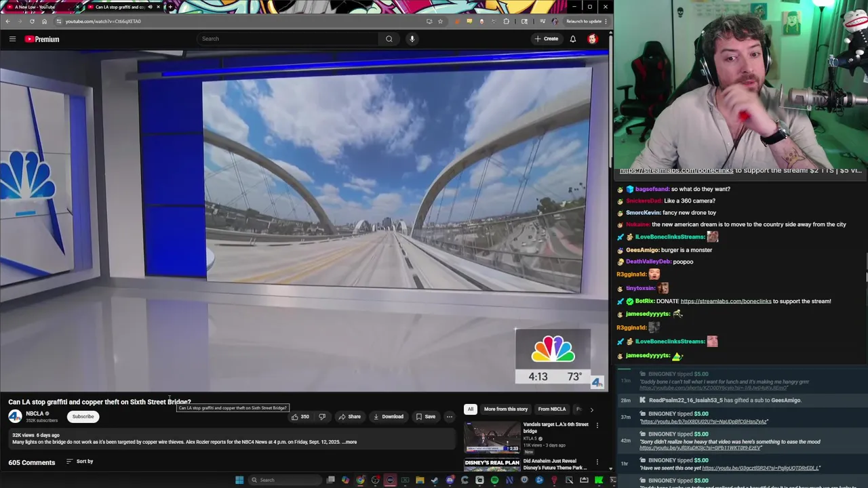Screen dimensions: 868x488
Task: Open the Disney's Real Plan thumbnail
Action: point(492,464)
